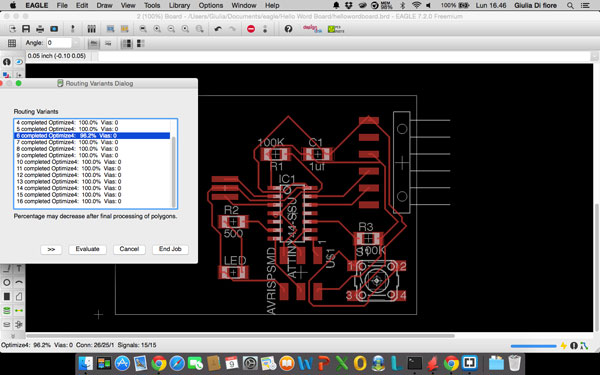Select variant 13 completed Optimize4 row
This screenshot has width=600, height=375.
click(92, 181)
